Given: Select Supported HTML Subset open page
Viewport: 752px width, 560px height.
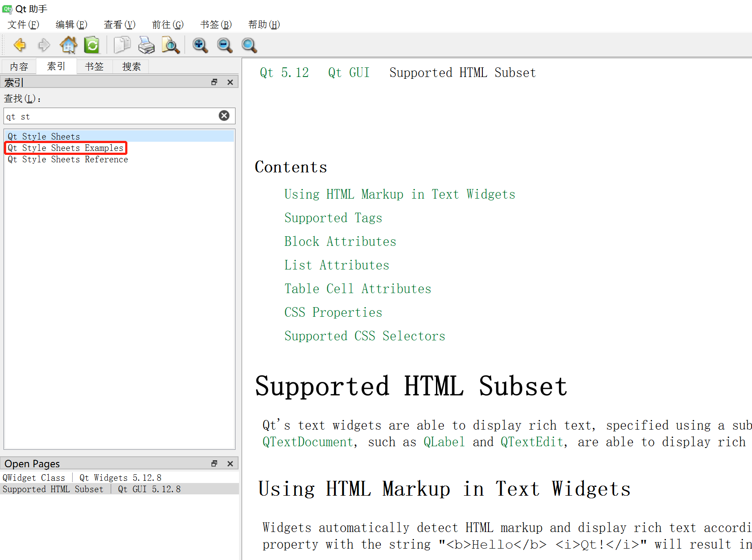Looking at the screenshot, I should point(119,489).
